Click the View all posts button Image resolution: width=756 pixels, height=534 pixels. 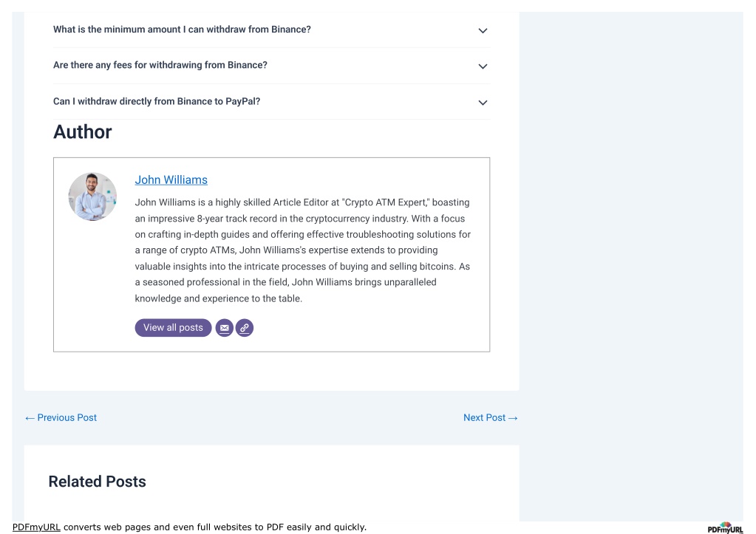point(173,328)
